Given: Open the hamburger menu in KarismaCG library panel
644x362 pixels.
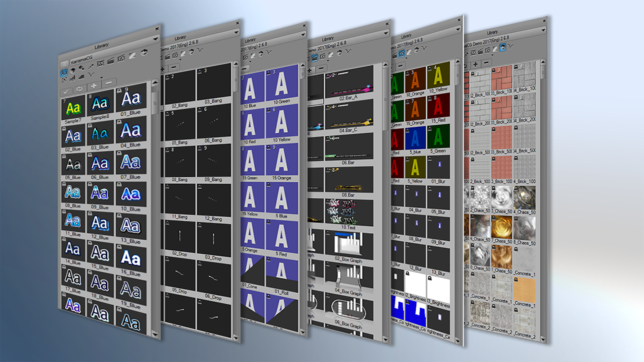Looking at the screenshot, I should (64, 64).
